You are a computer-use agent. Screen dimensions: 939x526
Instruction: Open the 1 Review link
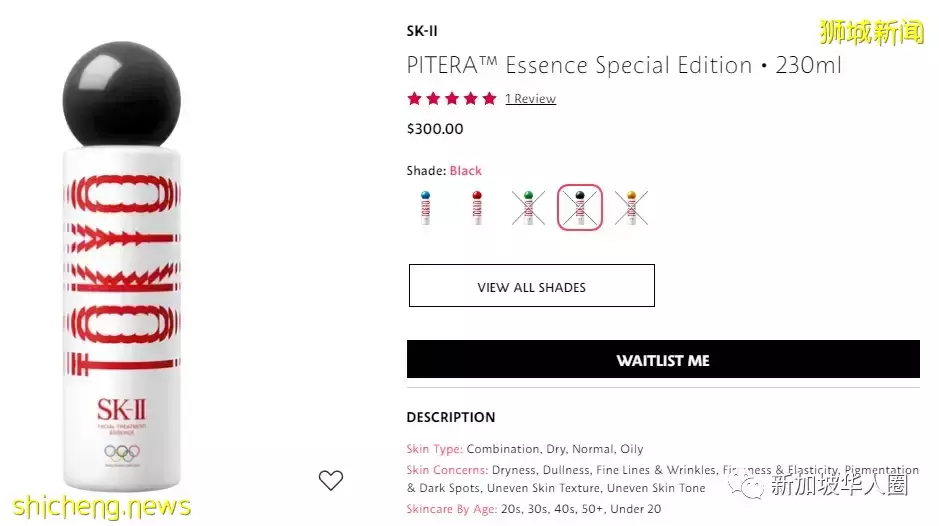530,99
